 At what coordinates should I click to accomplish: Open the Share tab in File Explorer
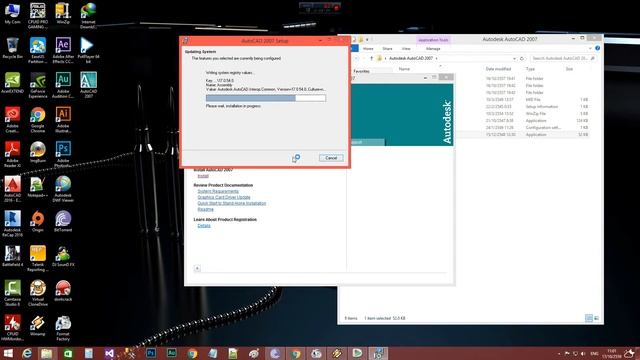tap(387, 49)
